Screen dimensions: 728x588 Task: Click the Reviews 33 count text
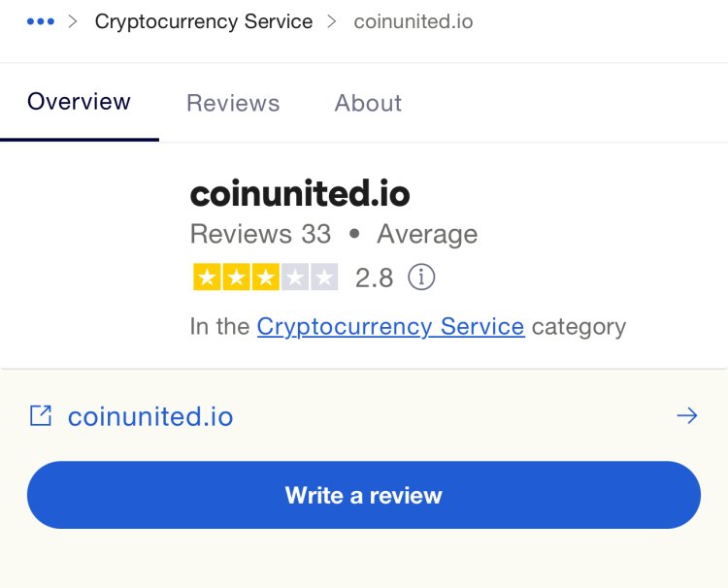pos(260,234)
